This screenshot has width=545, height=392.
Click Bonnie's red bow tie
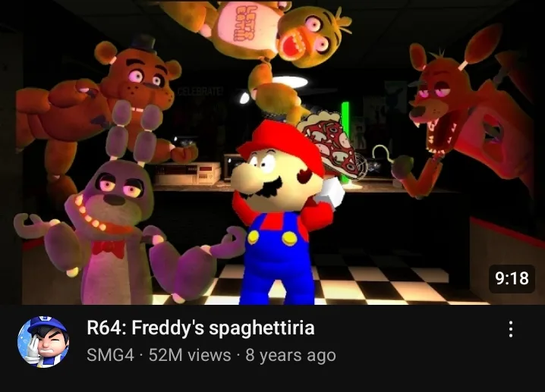pos(108,248)
